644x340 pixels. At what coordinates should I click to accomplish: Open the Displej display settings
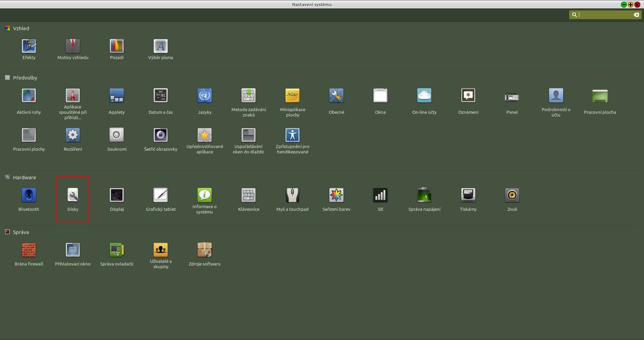pos(117,195)
